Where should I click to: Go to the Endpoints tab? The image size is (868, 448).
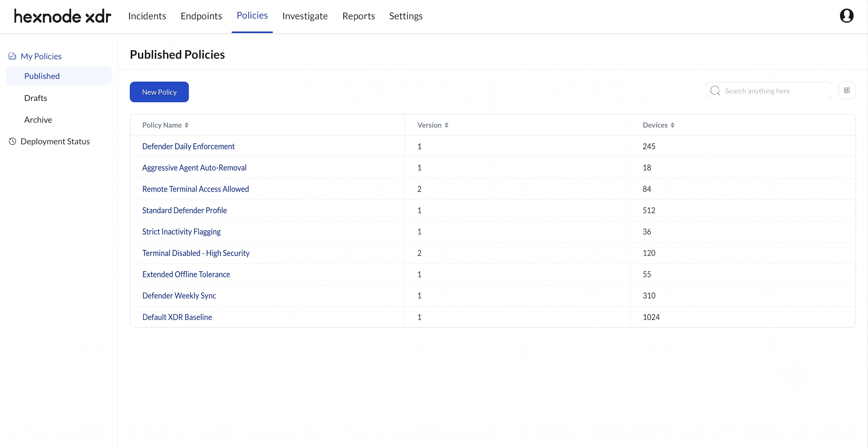[x=201, y=16]
